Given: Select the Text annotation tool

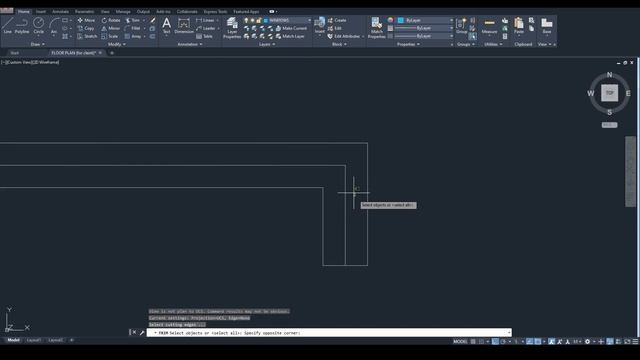Looking at the screenshot, I should pos(166,25).
